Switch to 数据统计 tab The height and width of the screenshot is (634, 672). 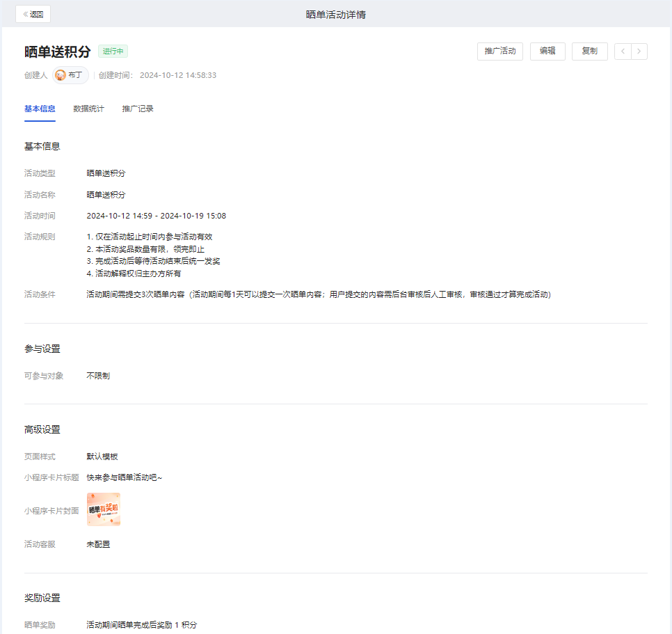88,109
